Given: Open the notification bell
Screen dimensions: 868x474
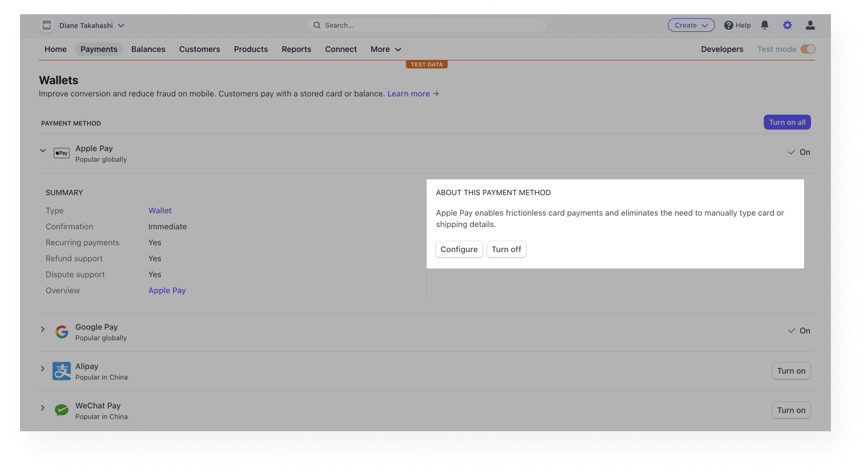Looking at the screenshot, I should coord(765,25).
